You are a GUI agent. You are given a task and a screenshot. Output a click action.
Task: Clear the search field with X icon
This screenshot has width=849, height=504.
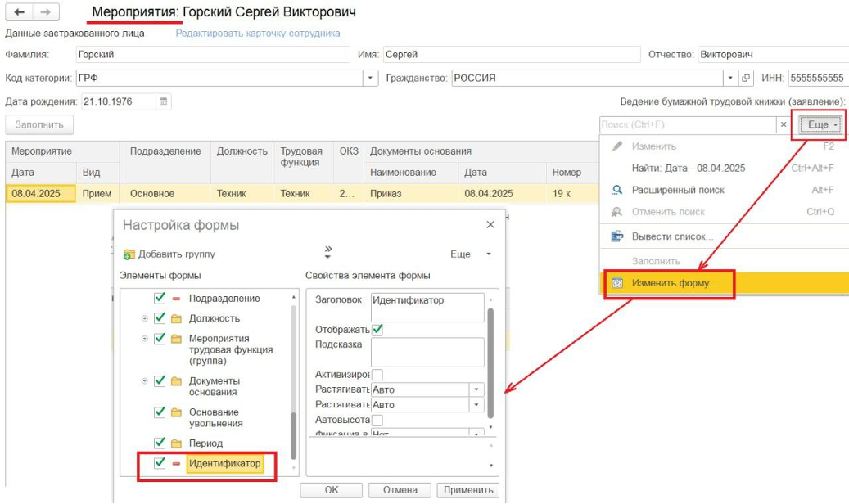[x=784, y=124]
